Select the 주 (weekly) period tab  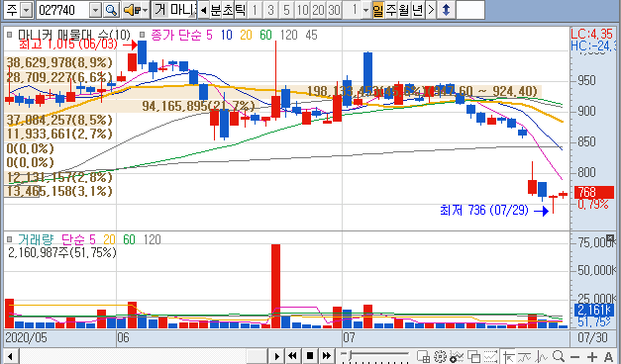tap(391, 10)
